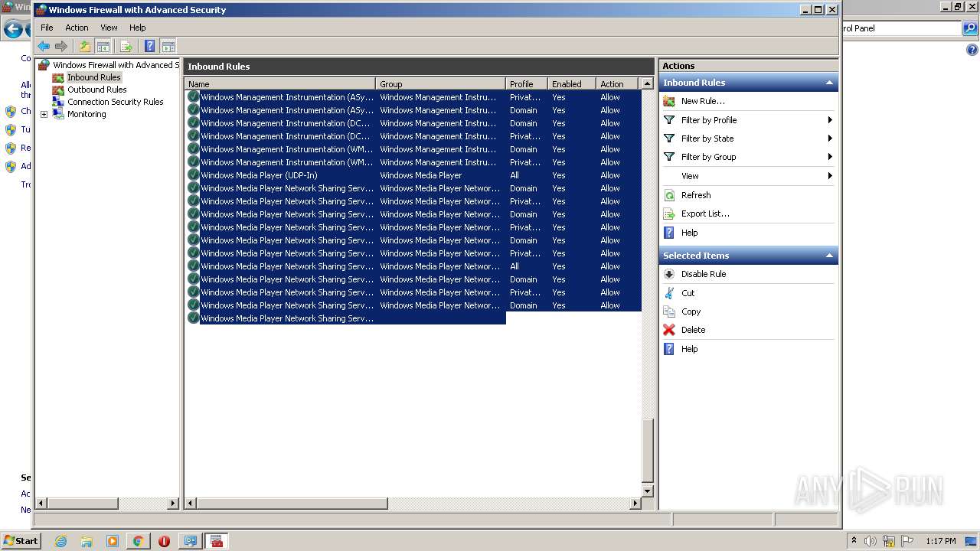Click the Up one level folder icon
Viewport: 980px width, 551px height.
click(85, 46)
